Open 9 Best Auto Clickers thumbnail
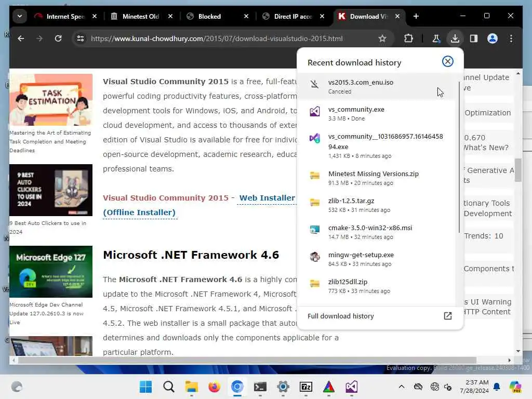 [x=51, y=190]
